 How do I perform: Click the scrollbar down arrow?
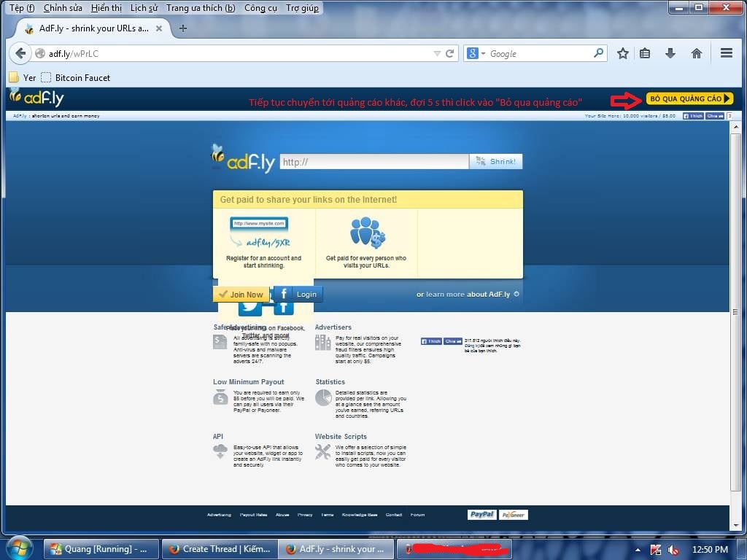coord(735,526)
